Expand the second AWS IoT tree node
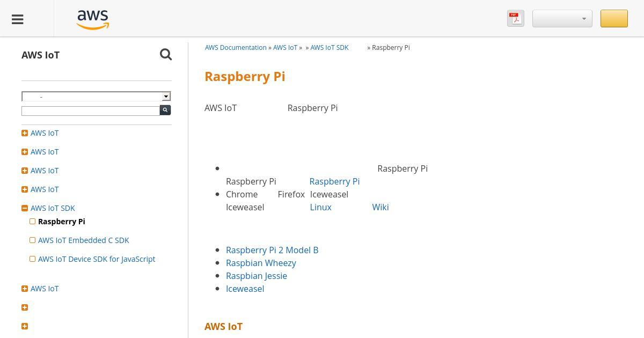 25,152
